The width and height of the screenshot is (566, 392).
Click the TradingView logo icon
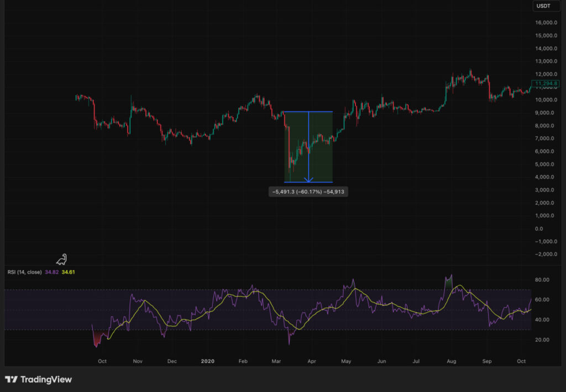(x=11, y=380)
